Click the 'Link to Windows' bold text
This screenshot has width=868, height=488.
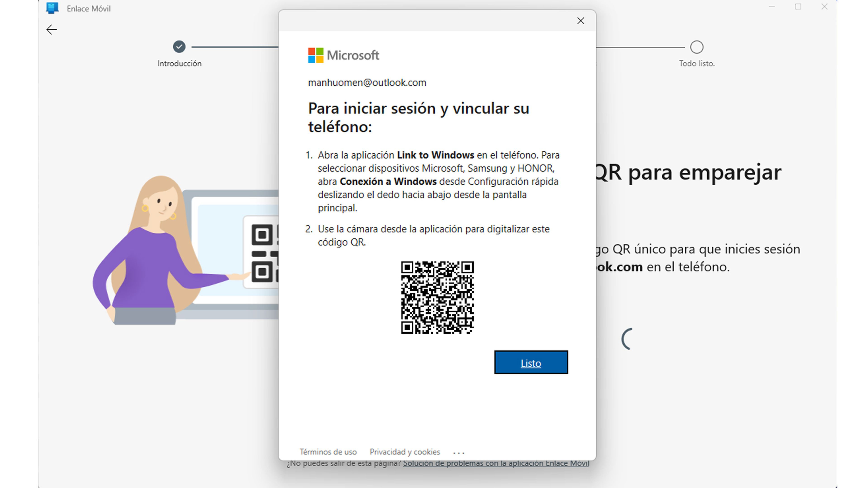pos(435,155)
